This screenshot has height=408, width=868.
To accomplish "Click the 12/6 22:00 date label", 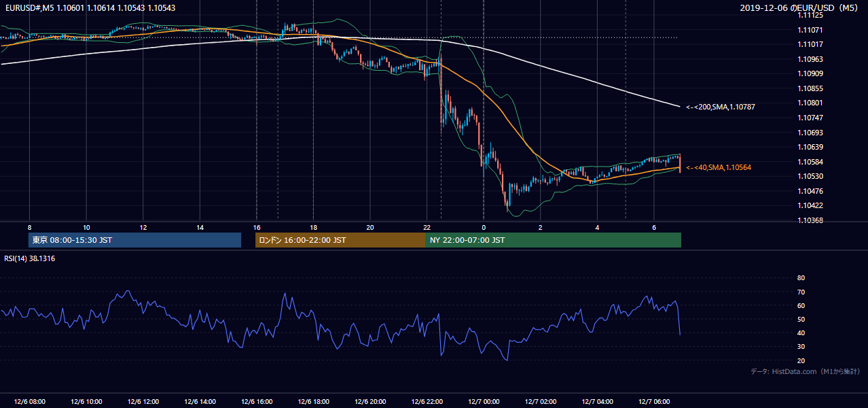I will [427, 402].
